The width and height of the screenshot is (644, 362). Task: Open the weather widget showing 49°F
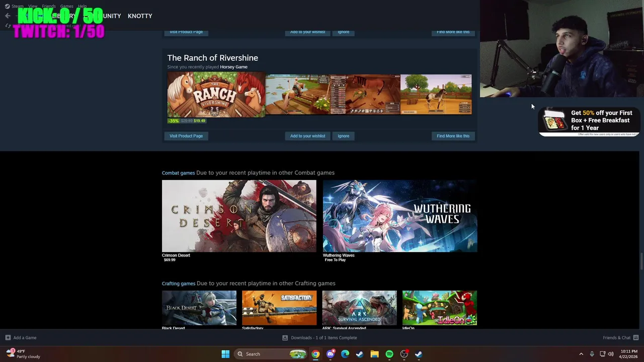(x=23, y=354)
